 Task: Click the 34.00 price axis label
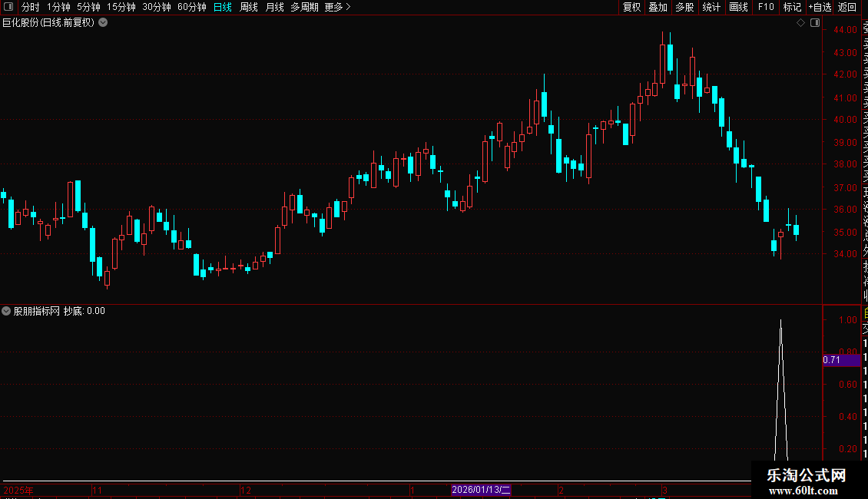coord(845,254)
